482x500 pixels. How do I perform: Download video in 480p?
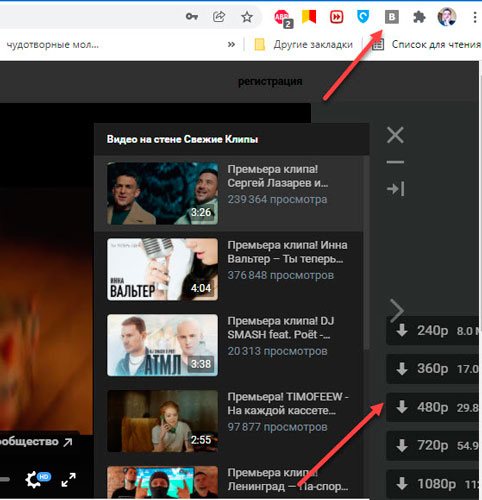click(434, 407)
